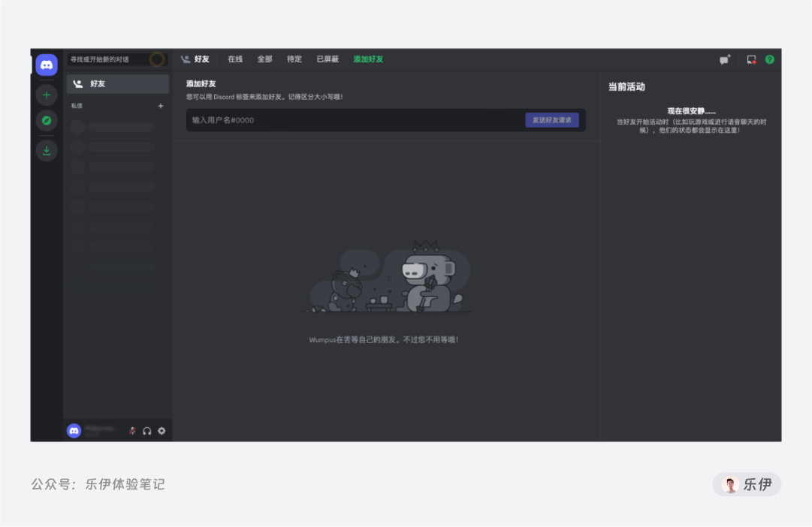Open the green help question mark icon
Viewport: 812px width, 527px height.
(x=769, y=59)
